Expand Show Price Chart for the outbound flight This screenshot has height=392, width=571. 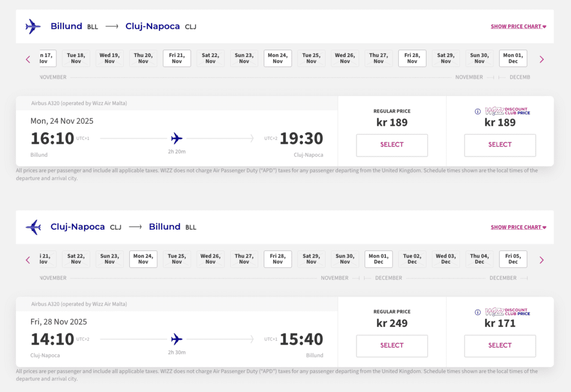pos(518,26)
